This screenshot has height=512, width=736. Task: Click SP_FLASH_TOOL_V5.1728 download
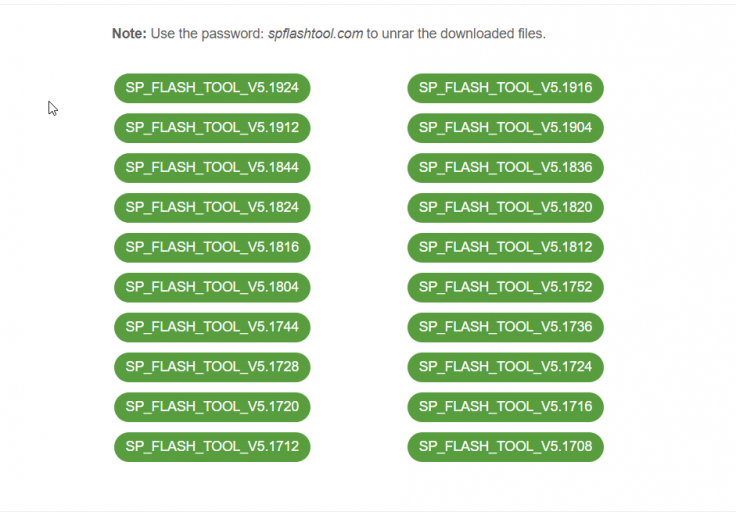tap(212, 367)
